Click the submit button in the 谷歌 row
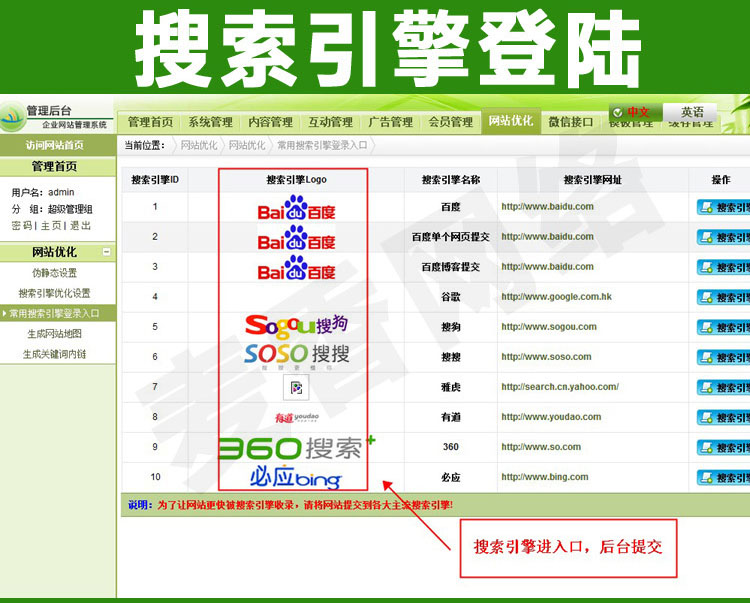 coord(723,297)
